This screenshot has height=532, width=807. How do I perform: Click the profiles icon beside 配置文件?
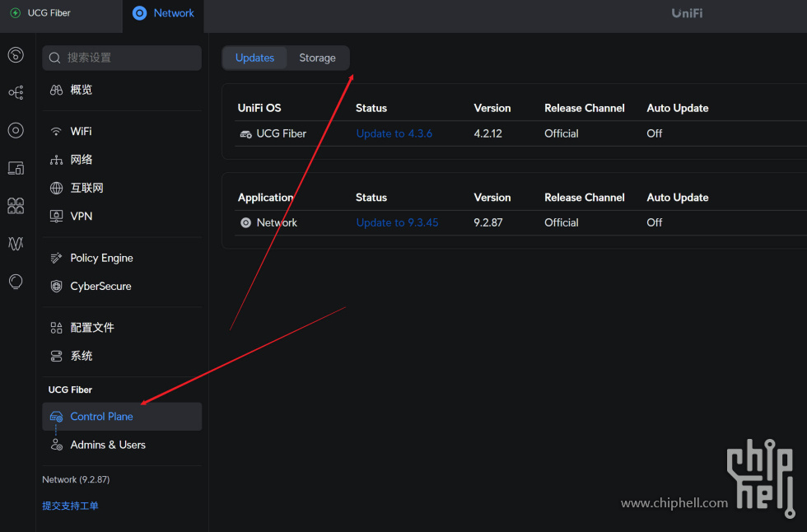(x=56, y=328)
